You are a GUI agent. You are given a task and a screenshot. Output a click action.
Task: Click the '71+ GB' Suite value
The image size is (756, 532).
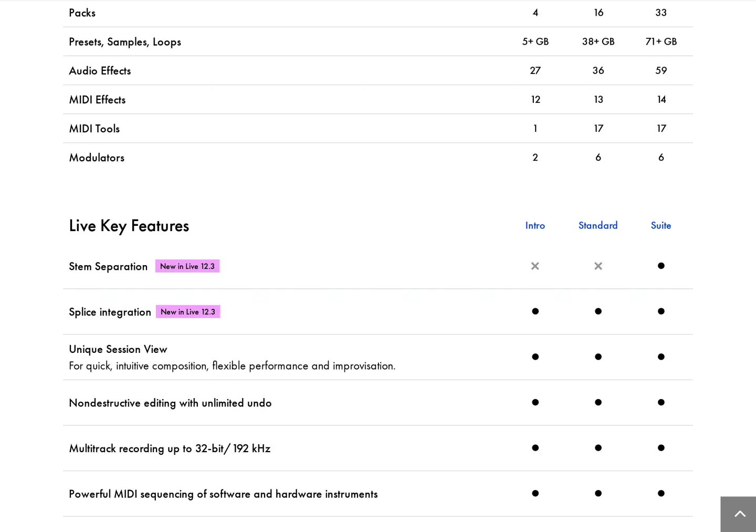pos(661,41)
